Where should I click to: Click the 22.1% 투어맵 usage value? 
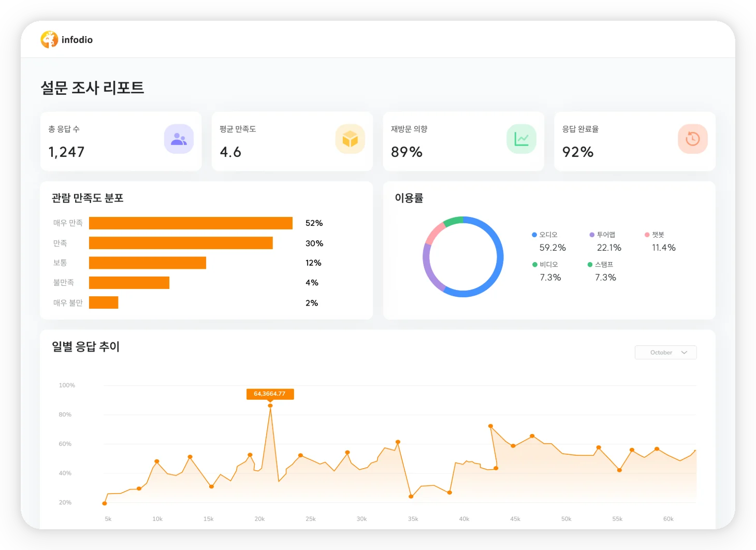[x=609, y=248]
